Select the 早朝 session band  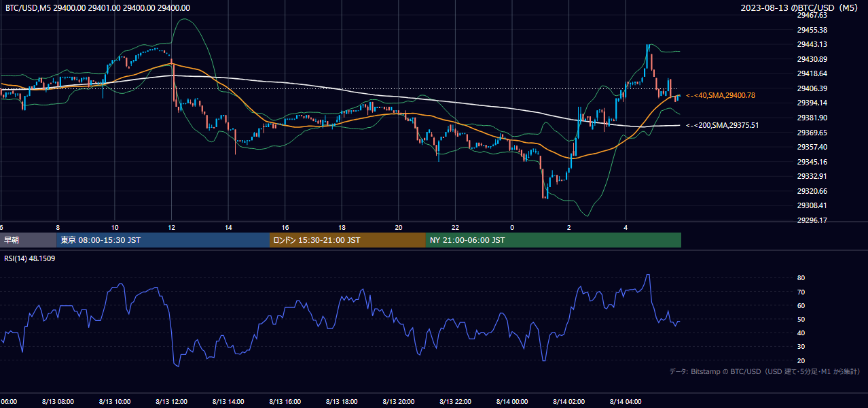tap(28, 240)
